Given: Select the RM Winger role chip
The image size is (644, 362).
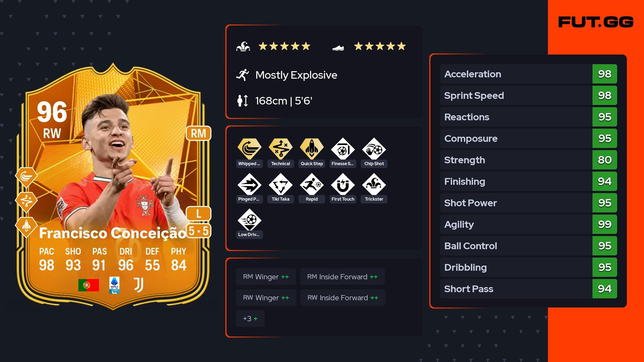Looking at the screenshot, I should pyautogui.click(x=266, y=277).
